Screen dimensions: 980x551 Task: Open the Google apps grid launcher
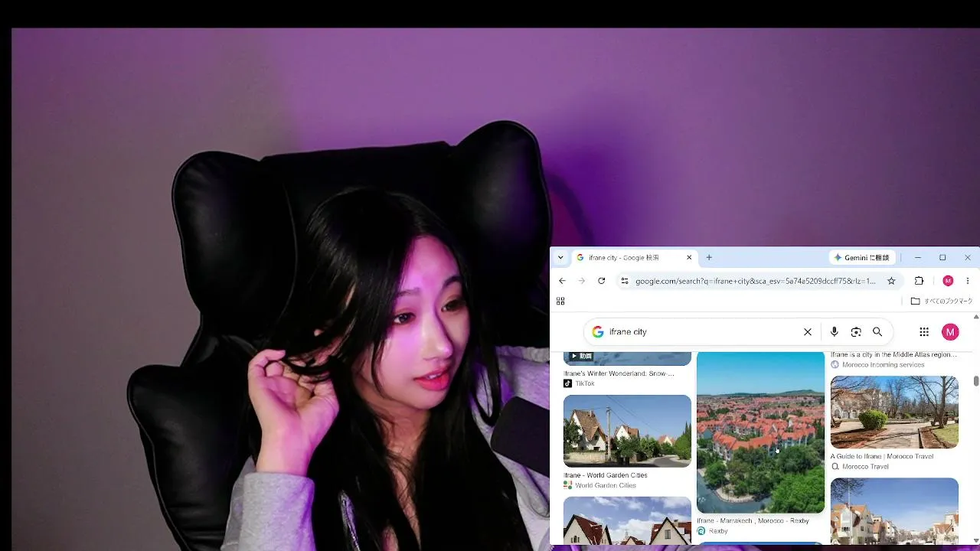pos(924,332)
